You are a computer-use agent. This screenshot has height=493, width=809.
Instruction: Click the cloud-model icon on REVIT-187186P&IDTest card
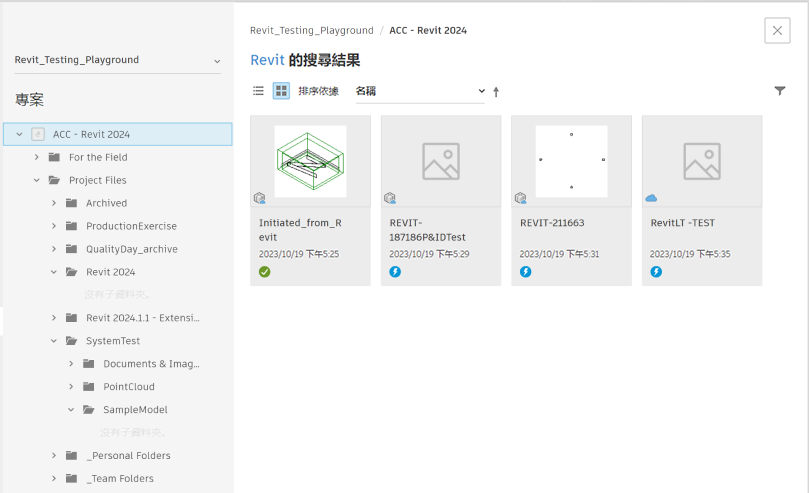click(390, 198)
